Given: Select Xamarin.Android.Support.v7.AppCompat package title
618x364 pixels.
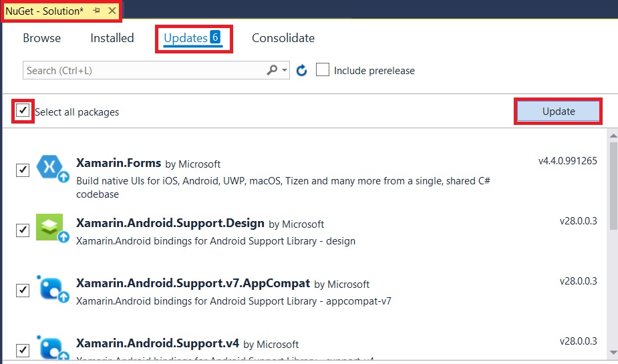Looking at the screenshot, I should 193,283.
